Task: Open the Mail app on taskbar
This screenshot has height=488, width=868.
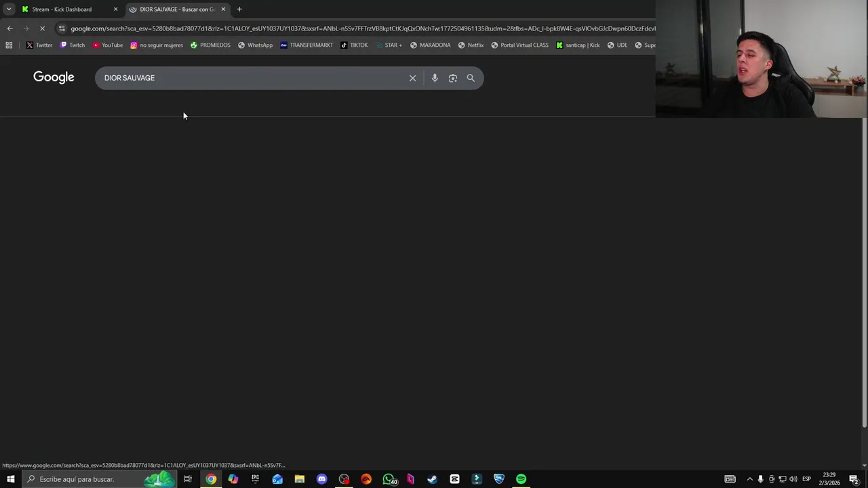Action: (x=277, y=479)
